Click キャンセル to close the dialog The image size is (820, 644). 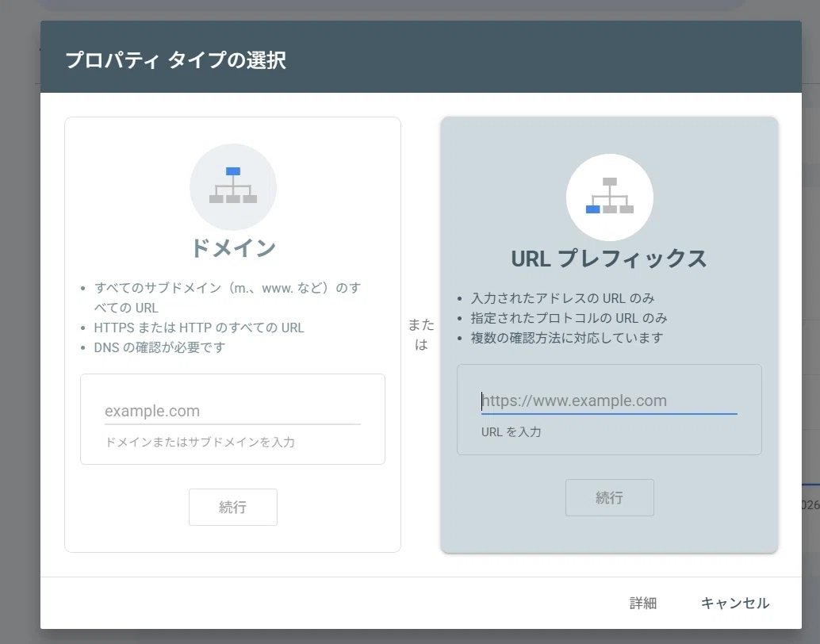[735, 604]
